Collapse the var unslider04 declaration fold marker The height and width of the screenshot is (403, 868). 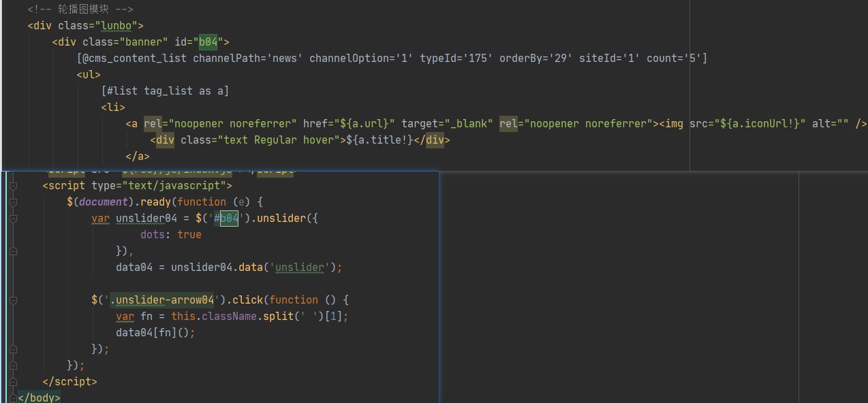click(12, 219)
